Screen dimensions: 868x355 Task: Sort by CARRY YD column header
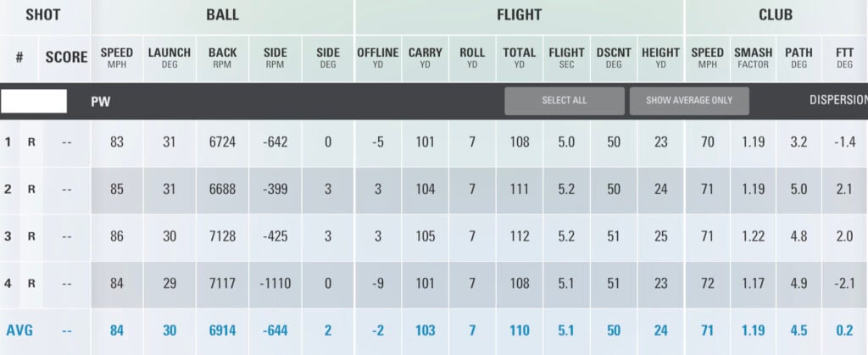point(425,57)
